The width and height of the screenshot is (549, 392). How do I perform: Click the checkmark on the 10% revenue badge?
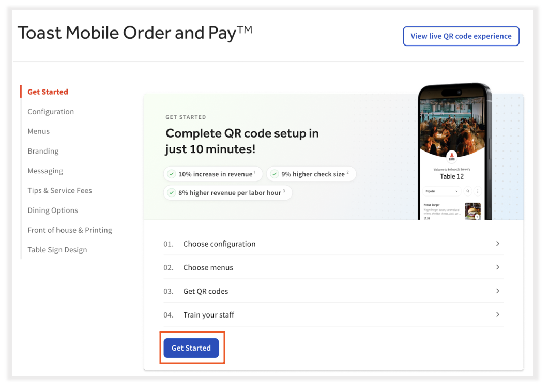172,174
